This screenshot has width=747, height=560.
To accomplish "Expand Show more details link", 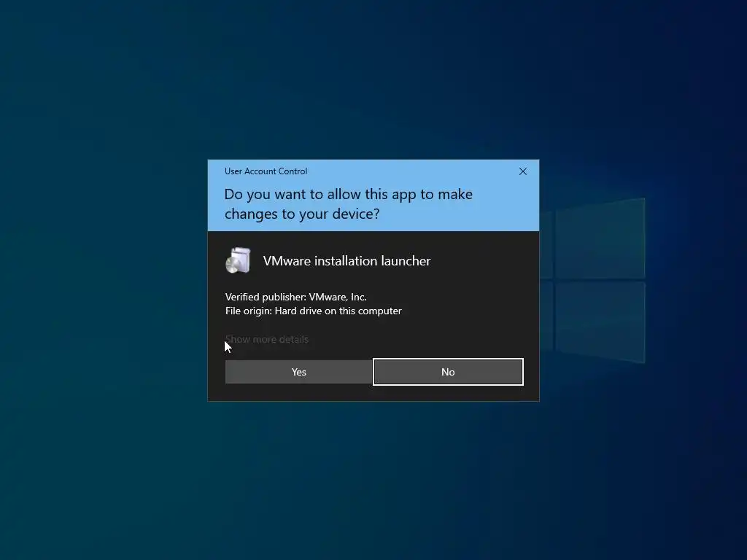I will pyautogui.click(x=267, y=340).
